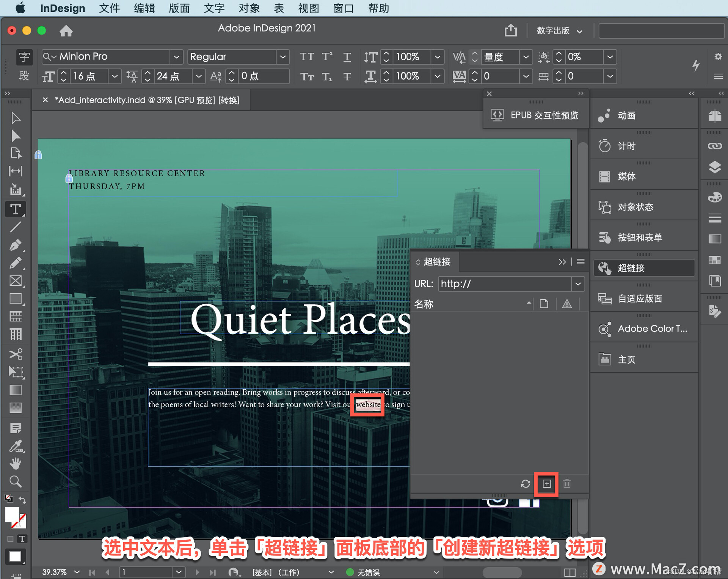
Task: Click the Animation panel icon
Action: tap(605, 115)
